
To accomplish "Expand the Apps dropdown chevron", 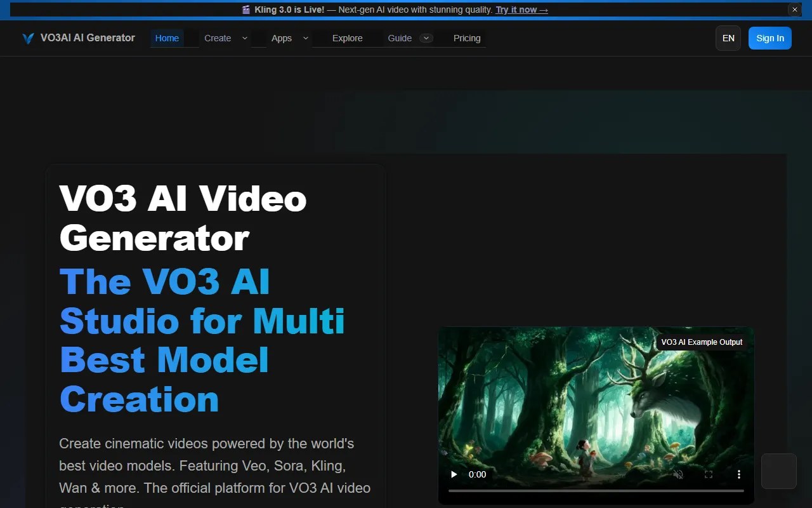I will 306,38.
